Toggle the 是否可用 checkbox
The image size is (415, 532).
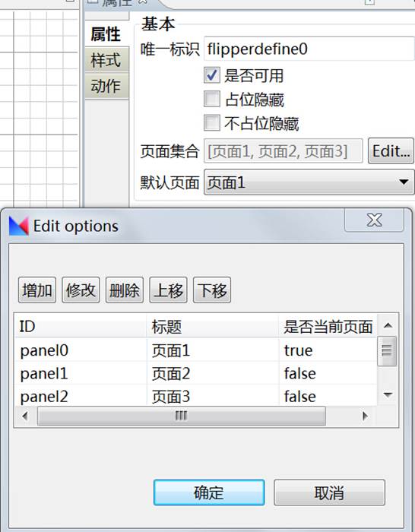(212, 75)
